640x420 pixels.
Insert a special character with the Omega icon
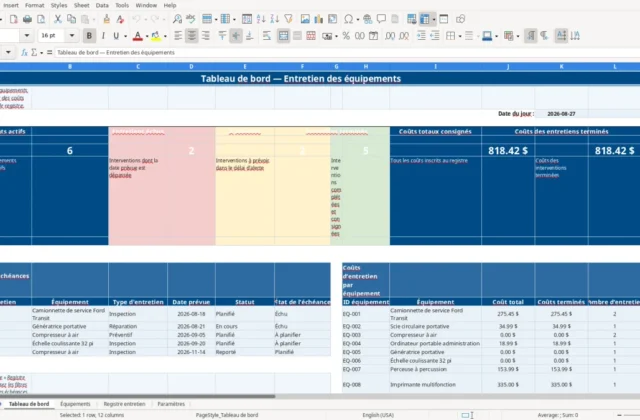[349, 19]
